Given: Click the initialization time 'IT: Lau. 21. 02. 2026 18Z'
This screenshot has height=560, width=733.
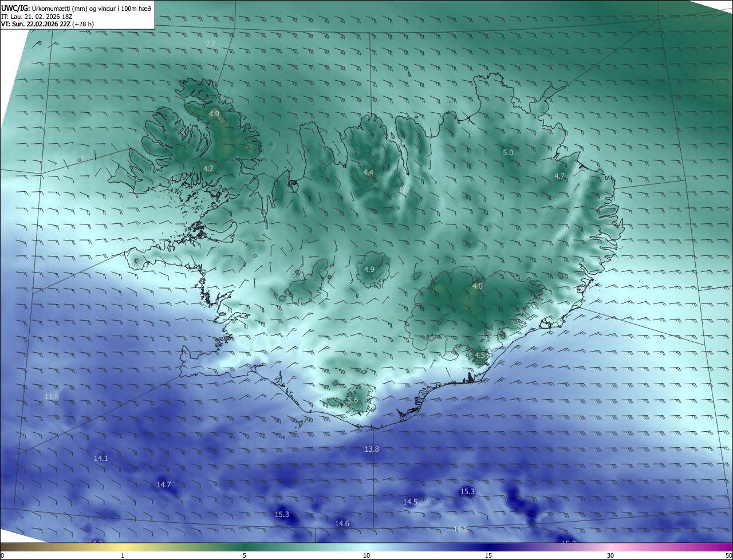Looking at the screenshot, I should [37, 16].
